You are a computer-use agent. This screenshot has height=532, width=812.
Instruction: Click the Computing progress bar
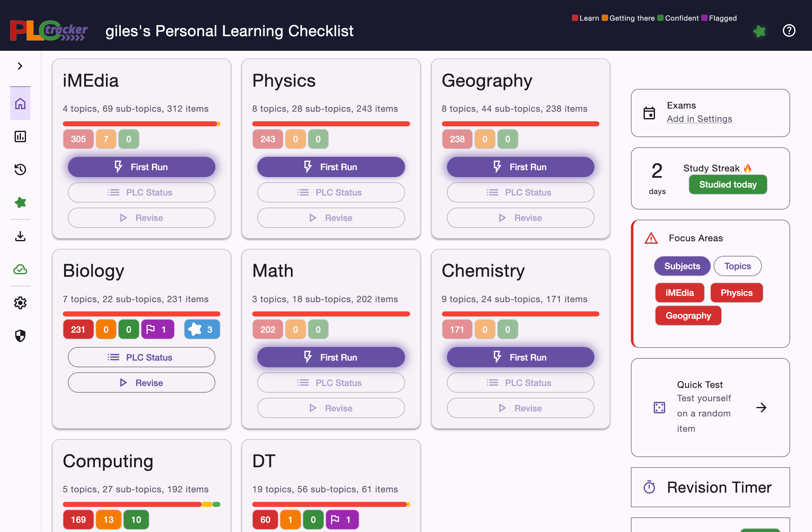141,504
